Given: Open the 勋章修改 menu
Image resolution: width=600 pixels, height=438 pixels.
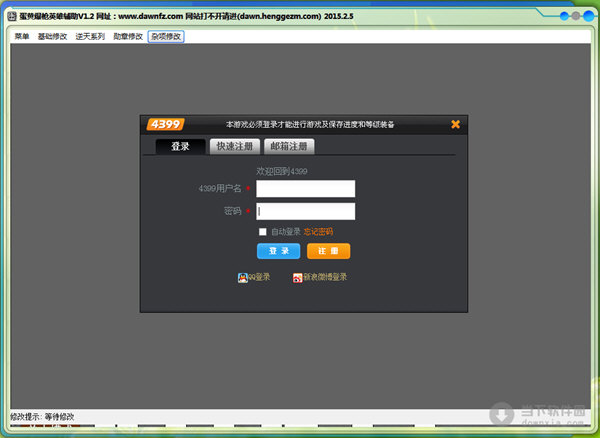Looking at the screenshot, I should click(x=128, y=36).
